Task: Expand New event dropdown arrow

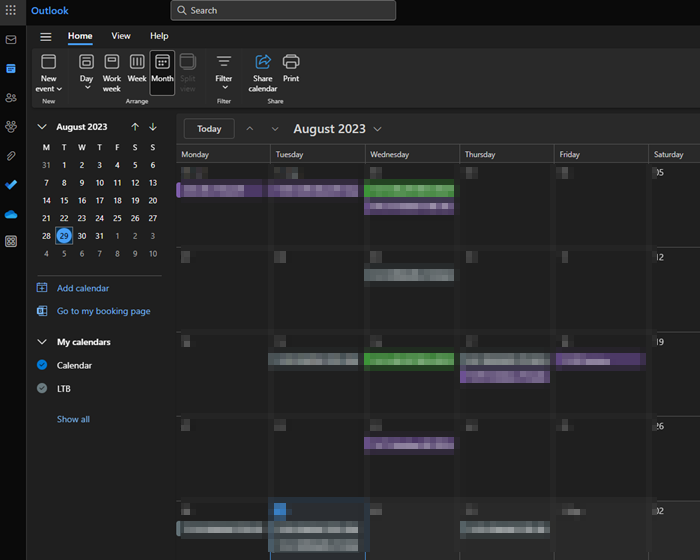Action: [x=59, y=89]
